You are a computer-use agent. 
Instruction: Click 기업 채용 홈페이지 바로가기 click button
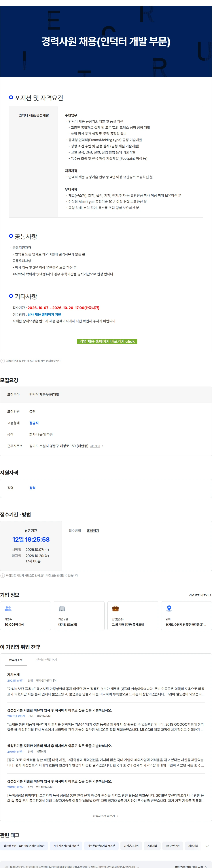(107, 341)
